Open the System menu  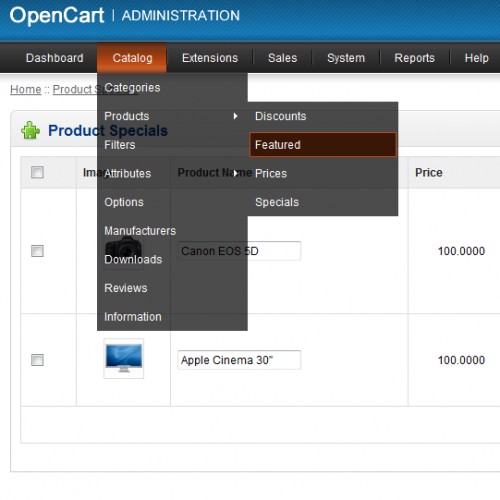coord(346,58)
